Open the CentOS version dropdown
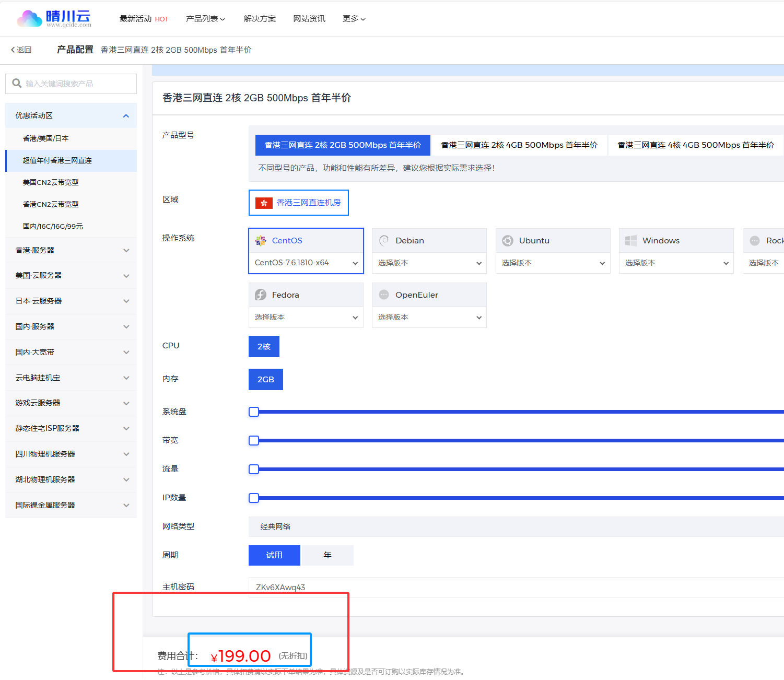This screenshot has width=784, height=680. click(x=306, y=263)
